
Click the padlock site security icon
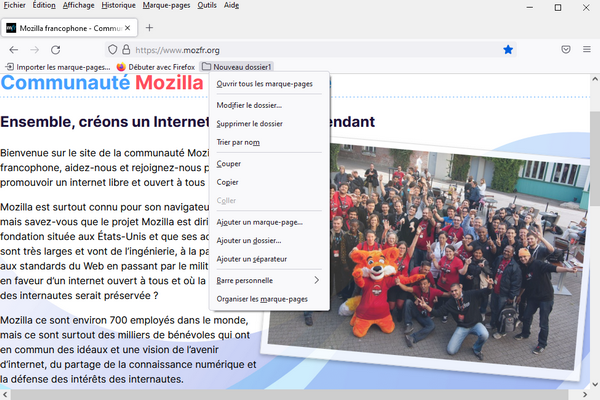(x=126, y=50)
